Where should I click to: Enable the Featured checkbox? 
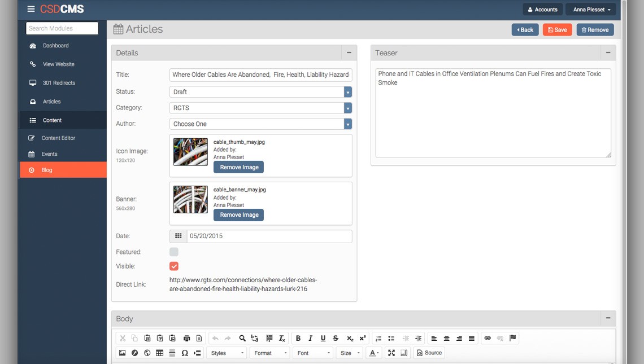pyautogui.click(x=174, y=252)
